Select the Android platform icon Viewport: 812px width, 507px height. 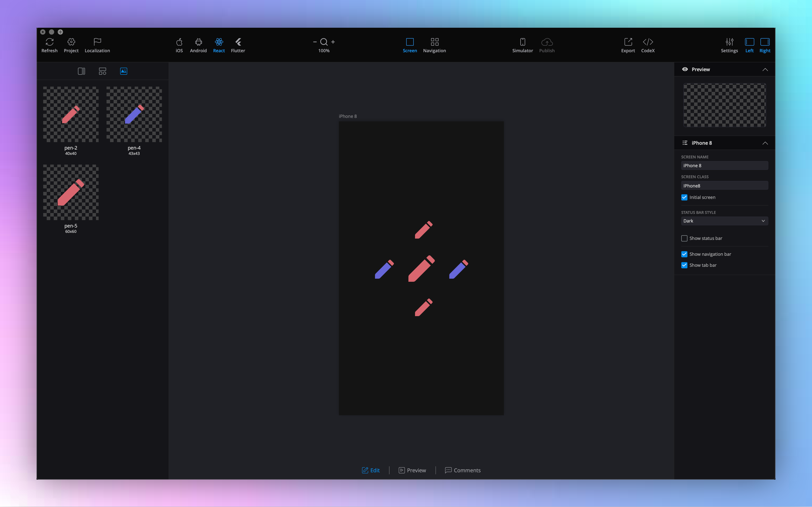[198, 42]
